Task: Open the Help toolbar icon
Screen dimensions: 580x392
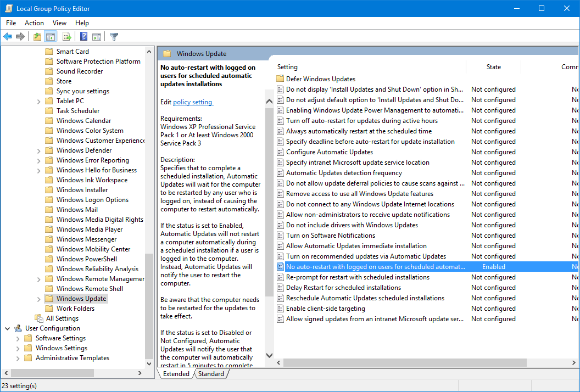Action: pos(84,37)
